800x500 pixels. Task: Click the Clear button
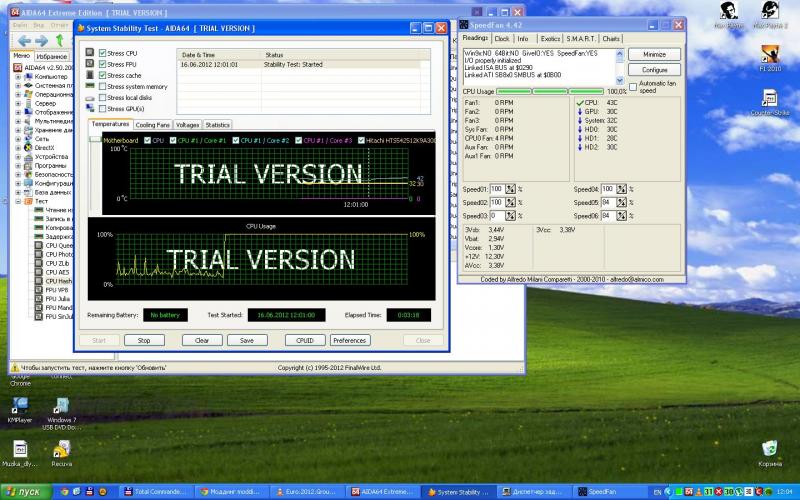(202, 340)
